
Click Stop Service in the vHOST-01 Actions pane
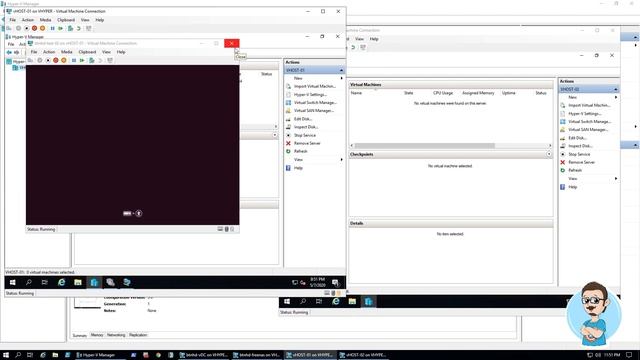pos(305,135)
